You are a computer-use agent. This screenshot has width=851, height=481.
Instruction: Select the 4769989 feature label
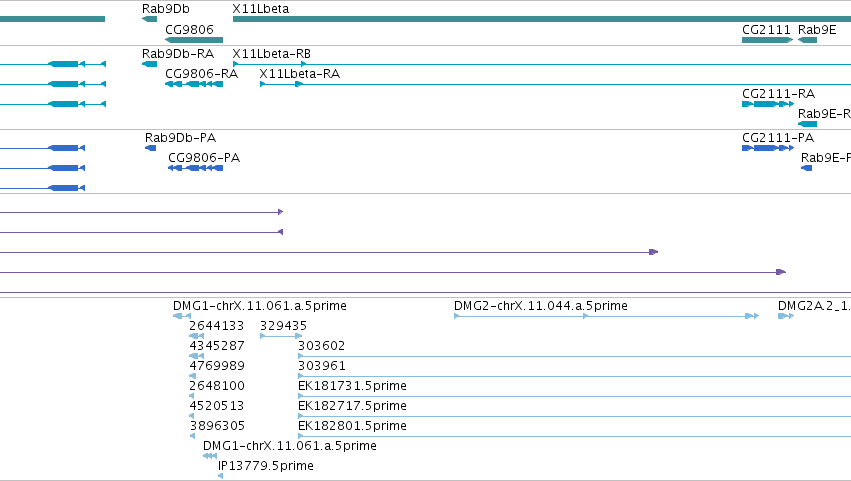pyautogui.click(x=217, y=366)
